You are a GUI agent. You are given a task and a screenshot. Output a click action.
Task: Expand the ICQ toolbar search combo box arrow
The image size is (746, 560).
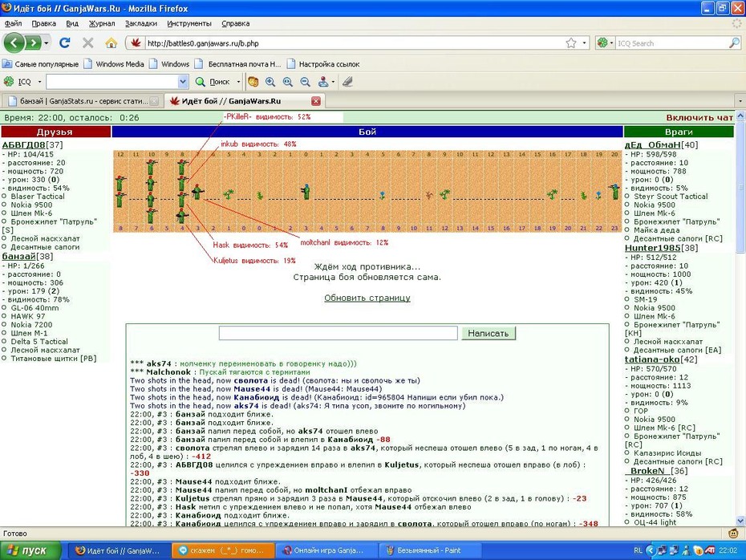(x=183, y=82)
